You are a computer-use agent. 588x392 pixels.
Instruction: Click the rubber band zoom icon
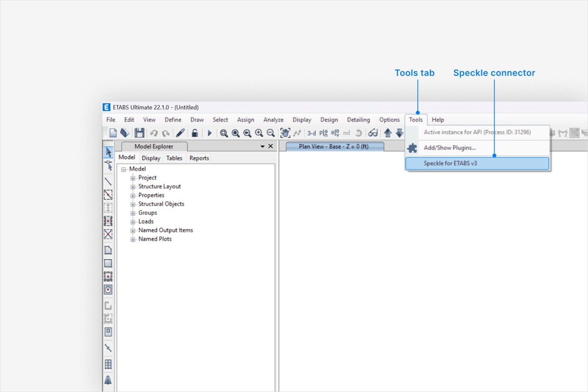click(x=224, y=133)
